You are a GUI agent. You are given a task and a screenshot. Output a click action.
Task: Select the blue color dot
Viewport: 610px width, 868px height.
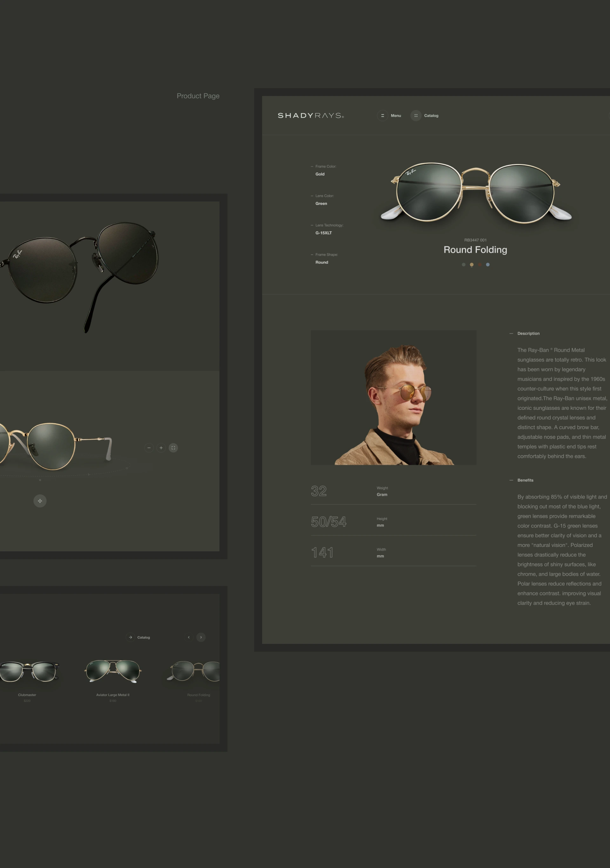pos(488,265)
